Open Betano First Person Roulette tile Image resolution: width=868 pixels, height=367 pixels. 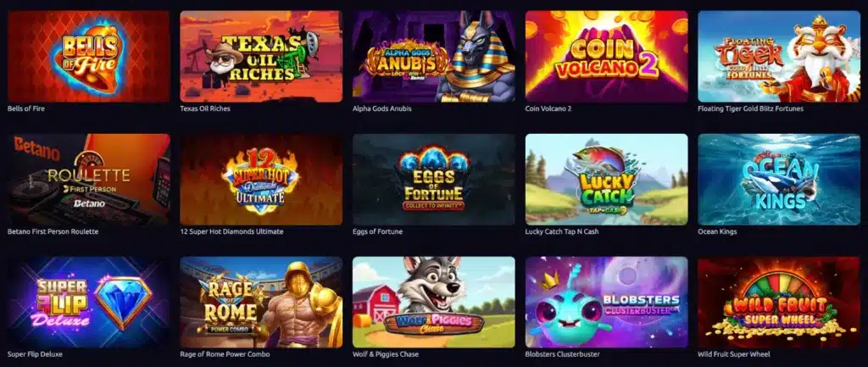[88, 180]
